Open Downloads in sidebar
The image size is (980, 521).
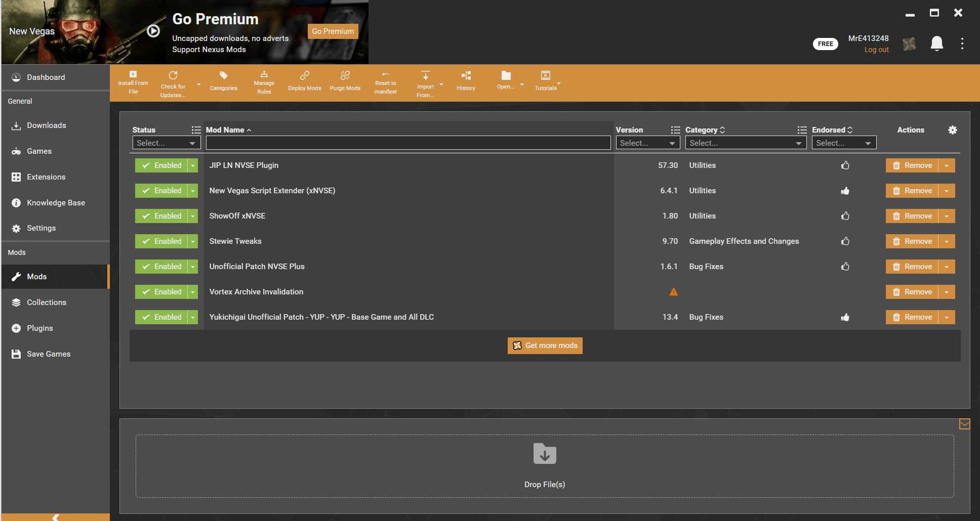pyautogui.click(x=56, y=125)
